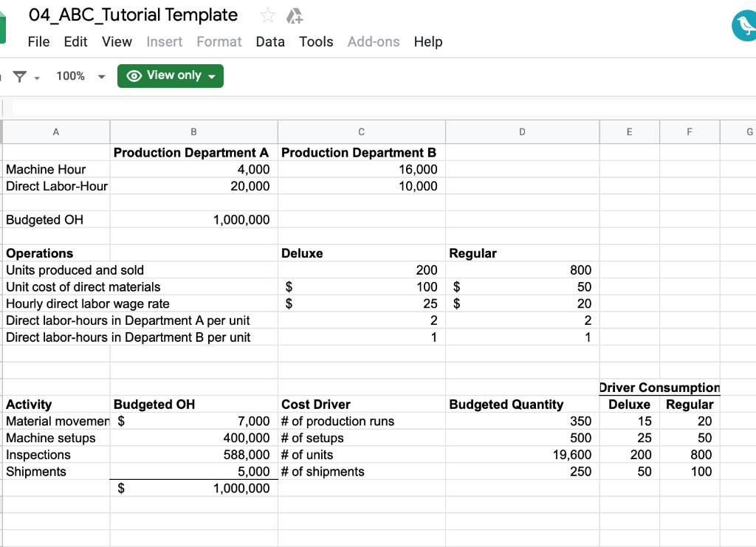The height and width of the screenshot is (547, 756).
Task: Click the document title 04_ABC_Tutorial Template
Action: 133,15
